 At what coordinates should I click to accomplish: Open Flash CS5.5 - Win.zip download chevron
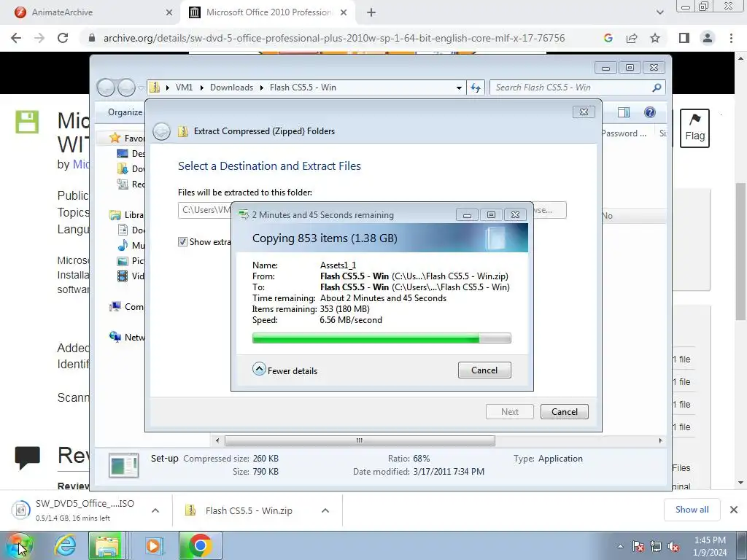click(325, 510)
